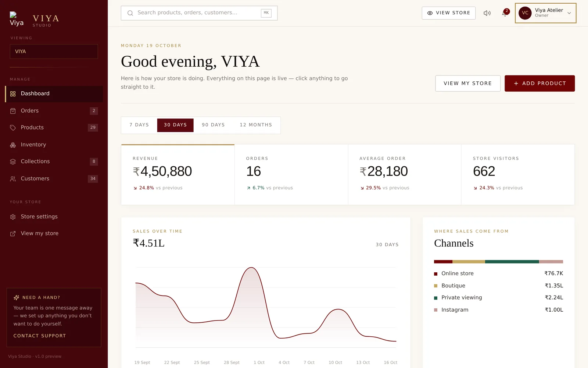Click the revenue down-trend arrow icon
588x368 pixels.
pos(135,188)
